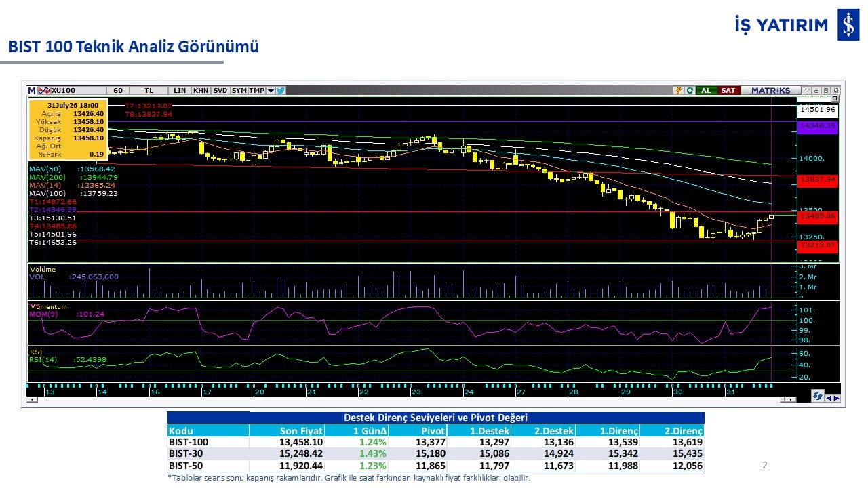
Task: Open the Twitter bird icon in toolbar
Action: coord(281,90)
